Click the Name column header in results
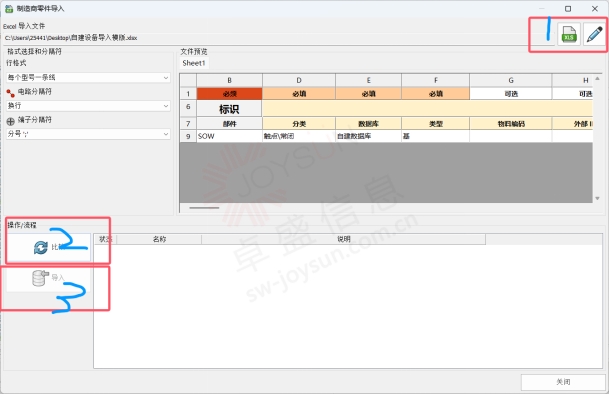This screenshot has height=394, width=609. click(x=159, y=239)
